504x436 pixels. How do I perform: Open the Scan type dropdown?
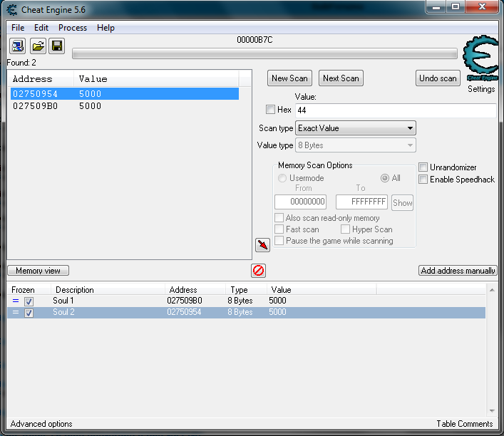coord(356,128)
